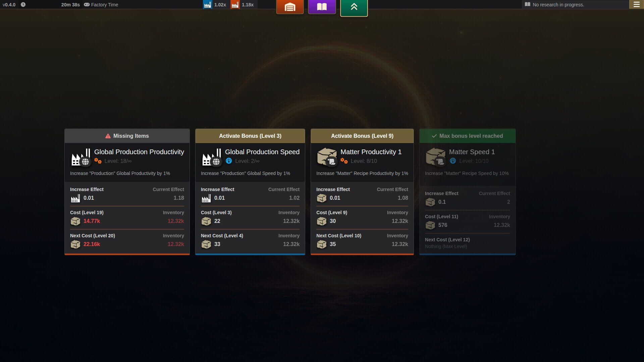Click the gamepad icon near Factory Time
The height and width of the screenshot is (362, 644).
coord(87,5)
